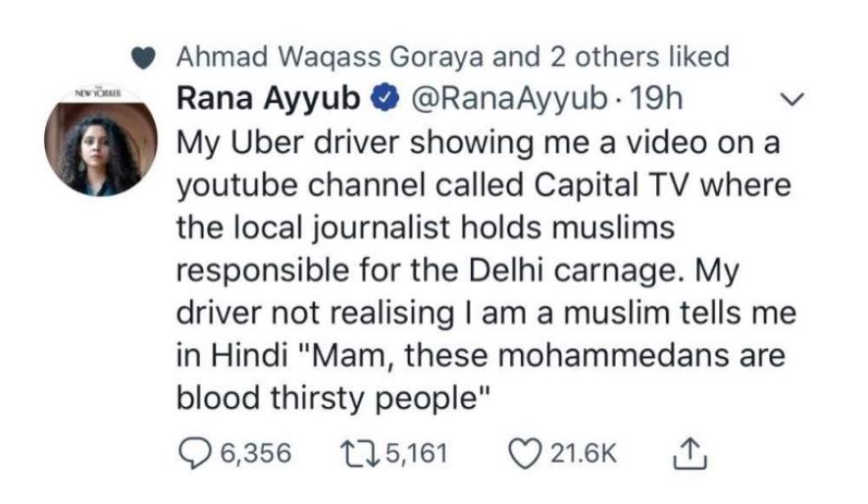This screenshot has height=504, width=868.
Task: Click the words "Capital TV" in tweet
Action: coord(583,184)
